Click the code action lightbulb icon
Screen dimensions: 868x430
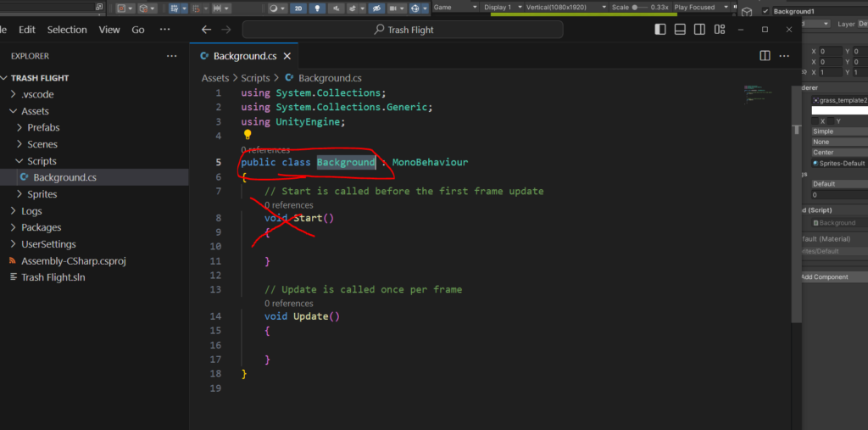(x=248, y=135)
